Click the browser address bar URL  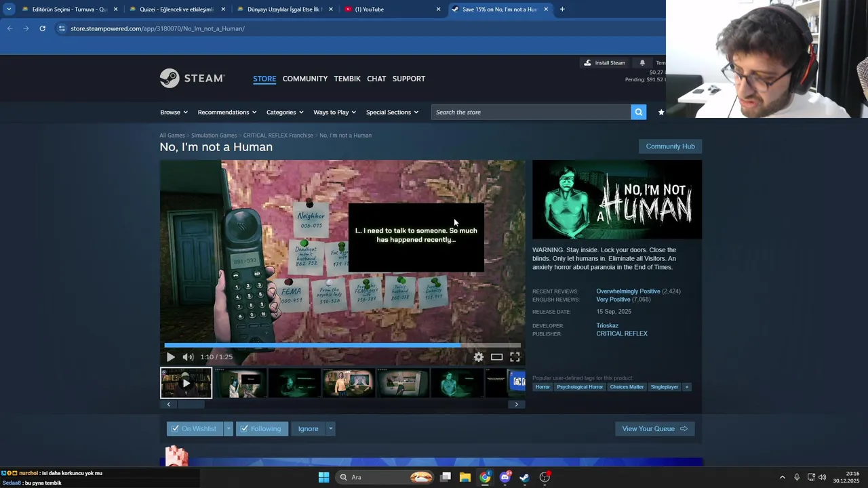157,28
